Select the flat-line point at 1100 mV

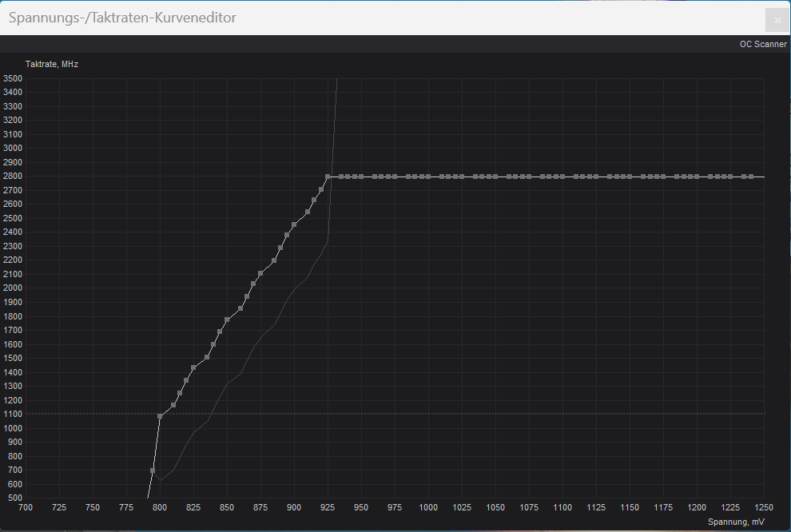click(562, 177)
